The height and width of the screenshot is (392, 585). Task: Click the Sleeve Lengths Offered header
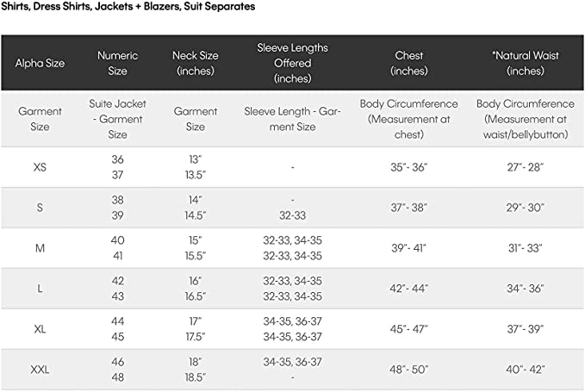click(x=292, y=63)
